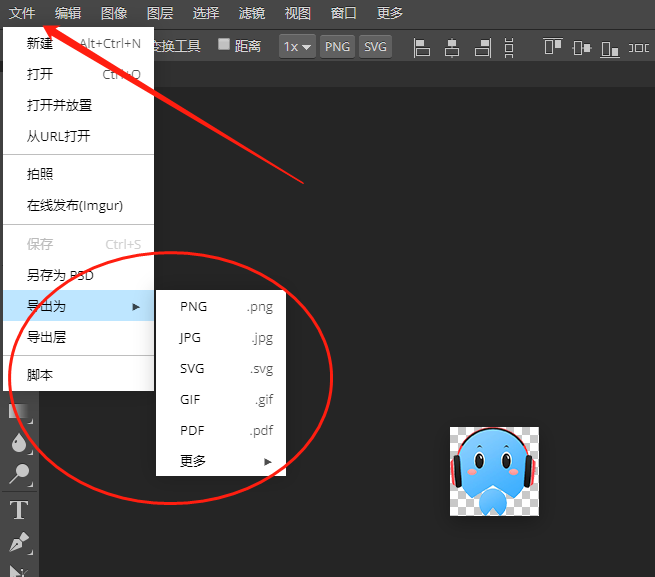The image size is (655, 577).
Task: Click the align right edges icon
Action: [x=483, y=47]
